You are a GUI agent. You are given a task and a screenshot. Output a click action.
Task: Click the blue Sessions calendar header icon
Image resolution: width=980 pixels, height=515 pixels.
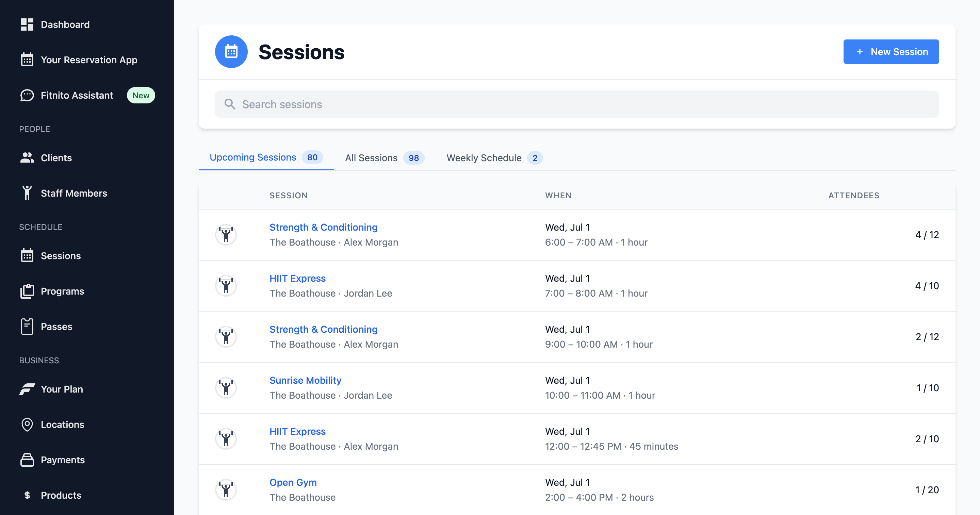pyautogui.click(x=231, y=52)
